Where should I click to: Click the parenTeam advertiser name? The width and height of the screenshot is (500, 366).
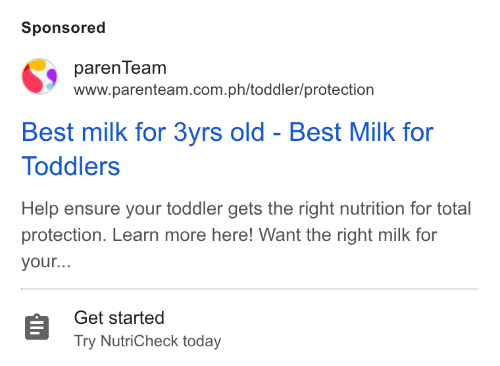click(120, 68)
